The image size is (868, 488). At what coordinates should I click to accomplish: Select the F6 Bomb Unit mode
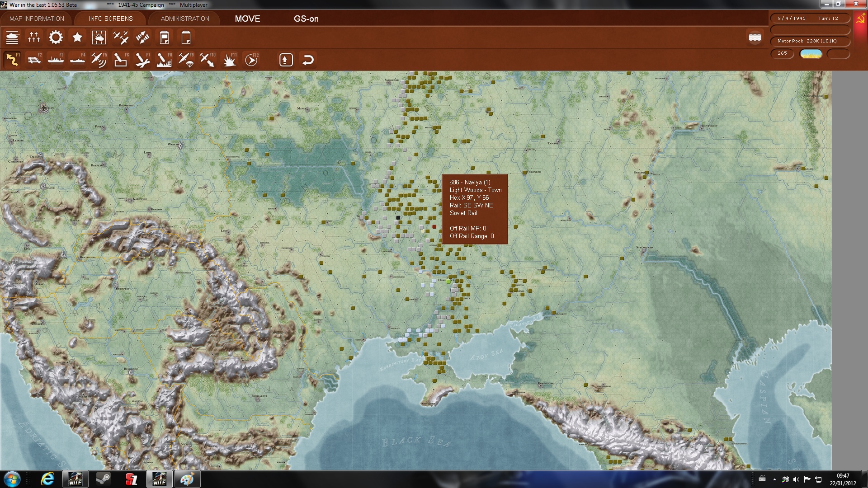(121, 60)
